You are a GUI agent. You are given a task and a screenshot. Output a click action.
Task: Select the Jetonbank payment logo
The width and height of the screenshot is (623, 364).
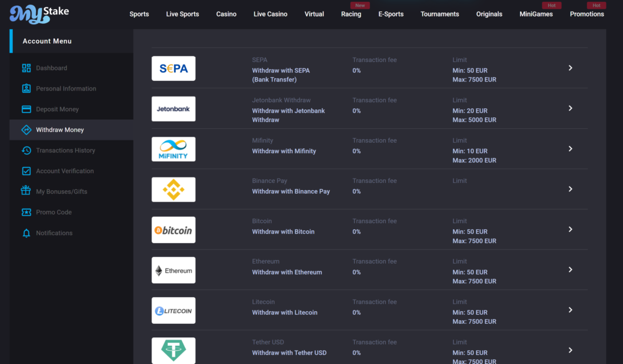pyautogui.click(x=173, y=109)
